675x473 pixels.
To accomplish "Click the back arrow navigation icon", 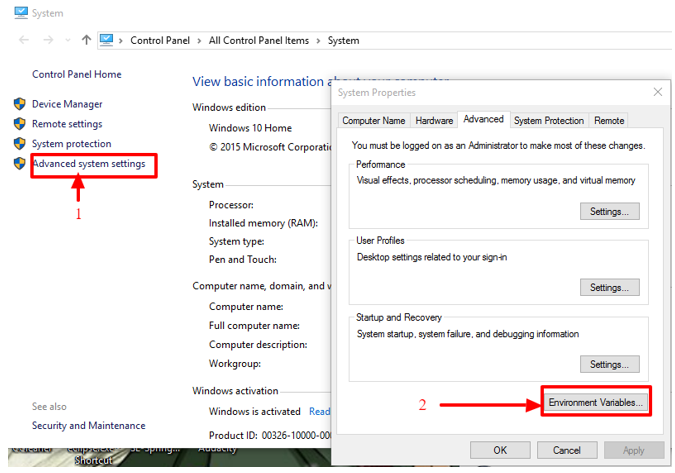I will pyautogui.click(x=24, y=40).
